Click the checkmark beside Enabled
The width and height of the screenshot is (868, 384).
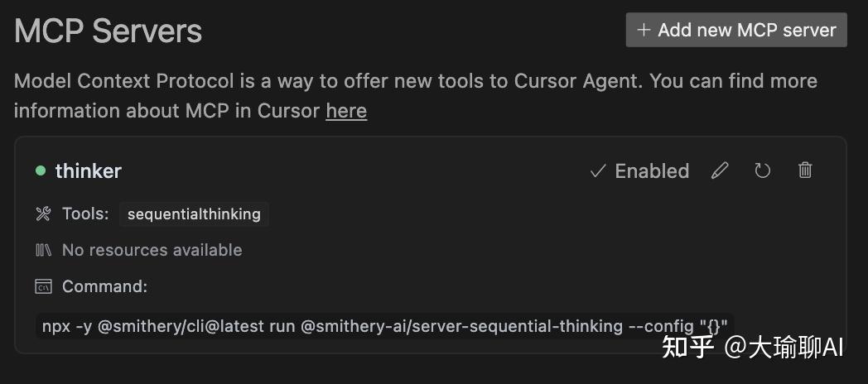[597, 170]
